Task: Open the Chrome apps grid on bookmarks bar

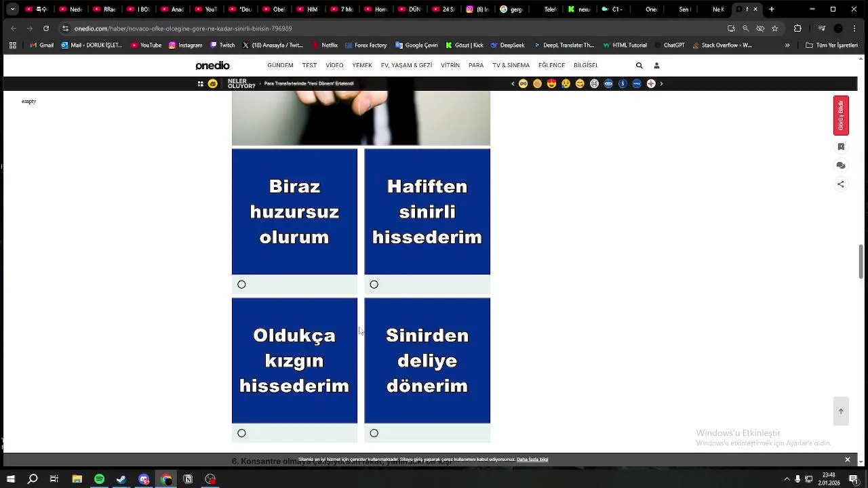Action: [12, 45]
